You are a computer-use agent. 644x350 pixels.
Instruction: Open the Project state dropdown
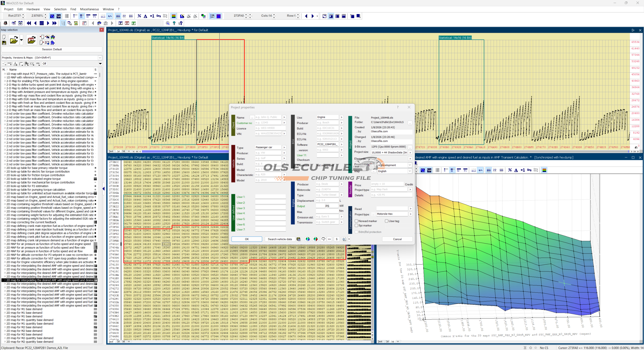pos(410,165)
